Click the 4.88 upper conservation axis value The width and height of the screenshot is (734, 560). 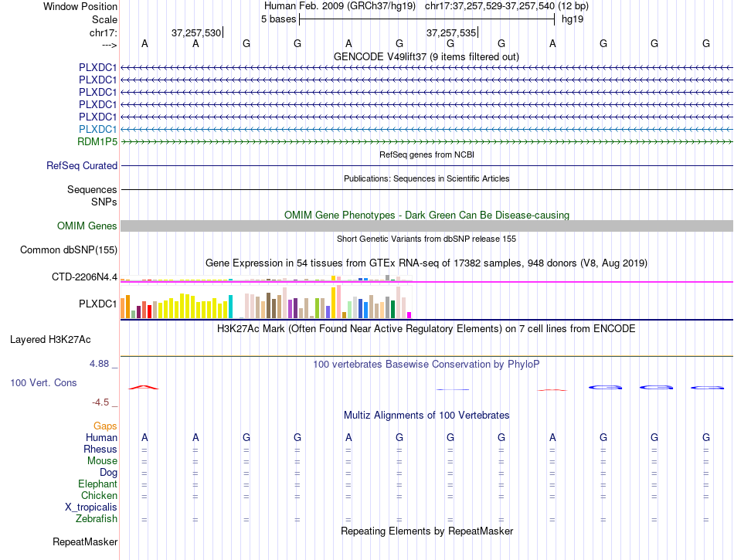(99, 364)
